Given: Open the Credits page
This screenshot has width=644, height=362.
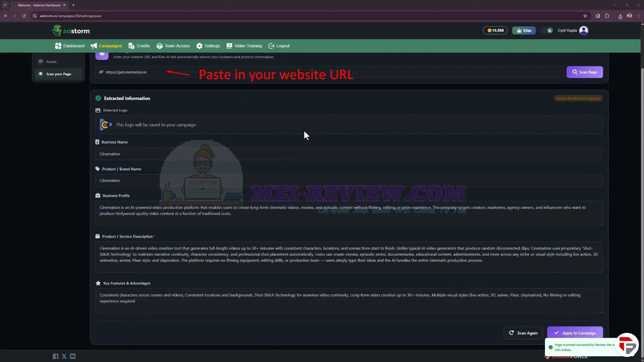Looking at the screenshot, I should click(139, 46).
